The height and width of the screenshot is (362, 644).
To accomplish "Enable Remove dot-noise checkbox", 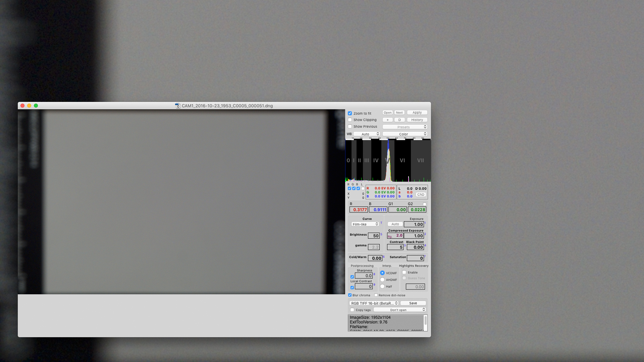I will 376,295.
